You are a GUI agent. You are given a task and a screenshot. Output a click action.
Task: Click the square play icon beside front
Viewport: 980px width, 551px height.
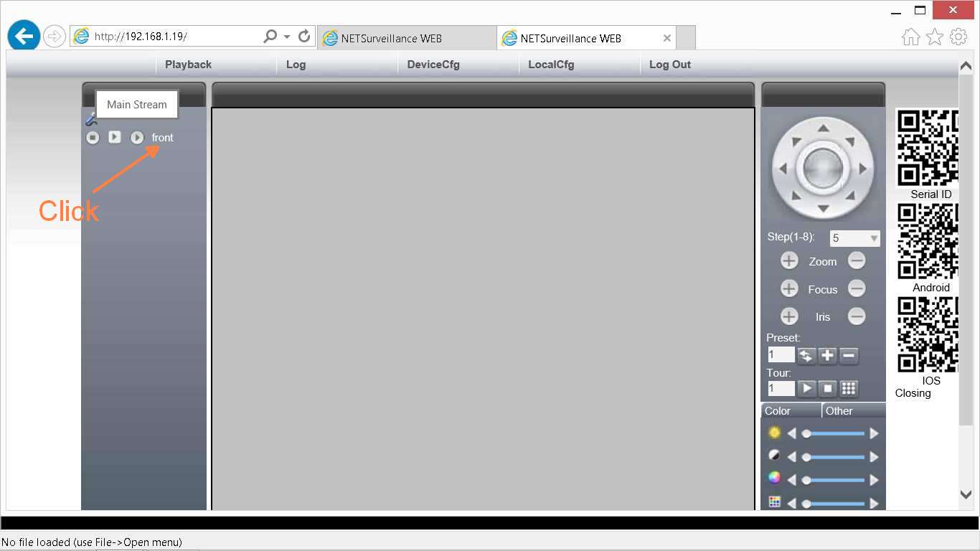click(115, 136)
